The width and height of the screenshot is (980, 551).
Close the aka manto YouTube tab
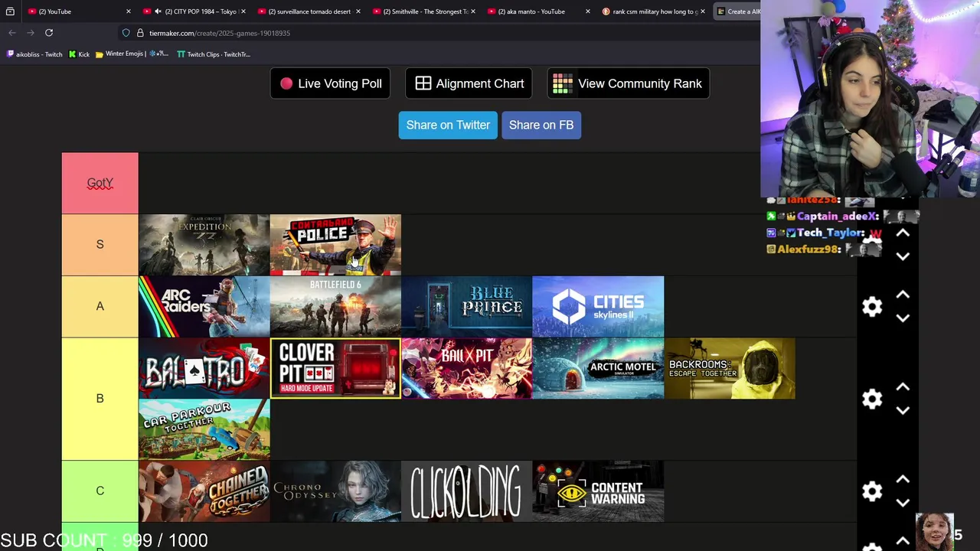coord(587,11)
